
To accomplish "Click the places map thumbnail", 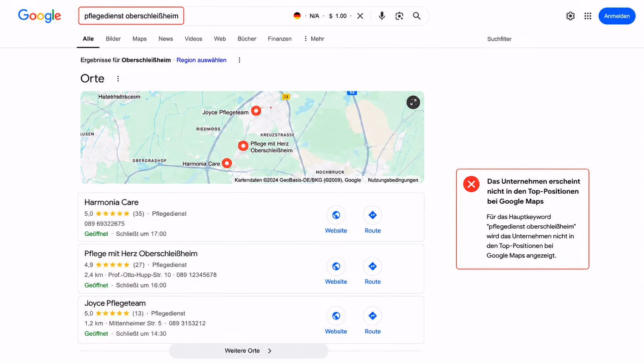I will 252,137.
